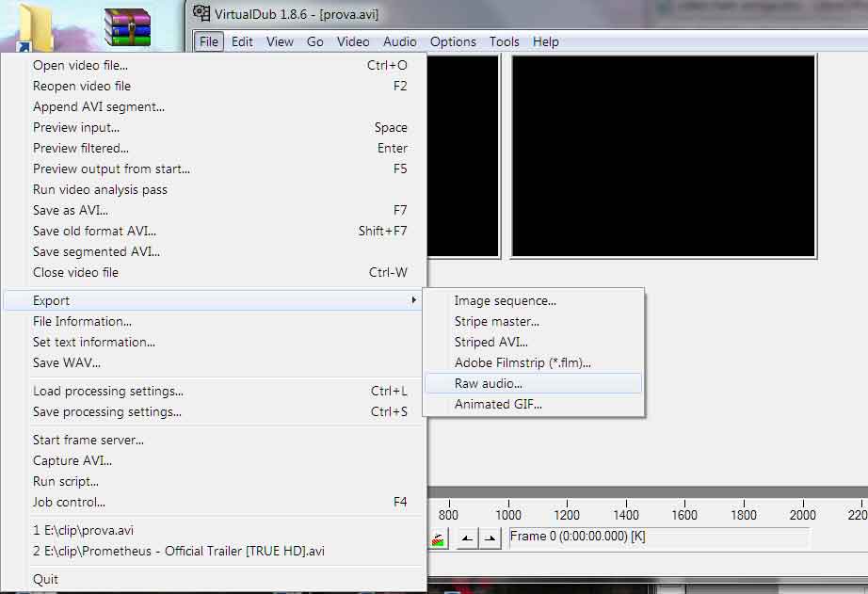Viewport: 868px width, 594px height.
Task: Open the Go menu
Action: (x=314, y=41)
